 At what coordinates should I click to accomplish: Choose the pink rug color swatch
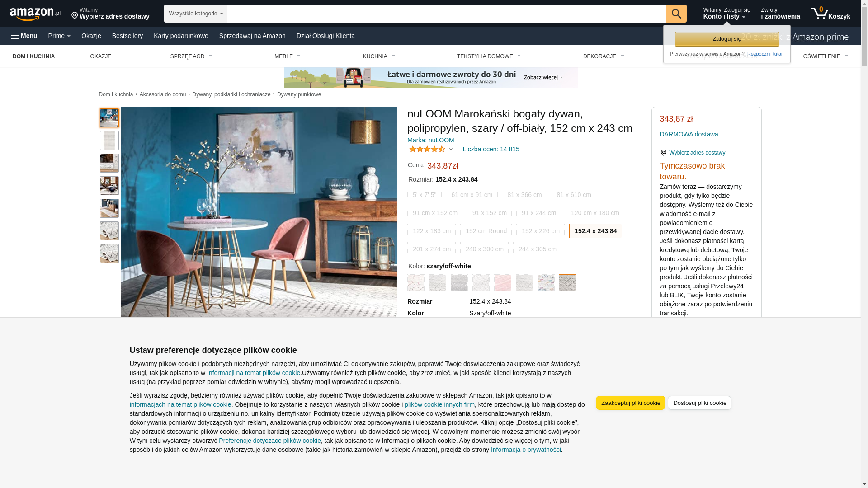point(502,283)
